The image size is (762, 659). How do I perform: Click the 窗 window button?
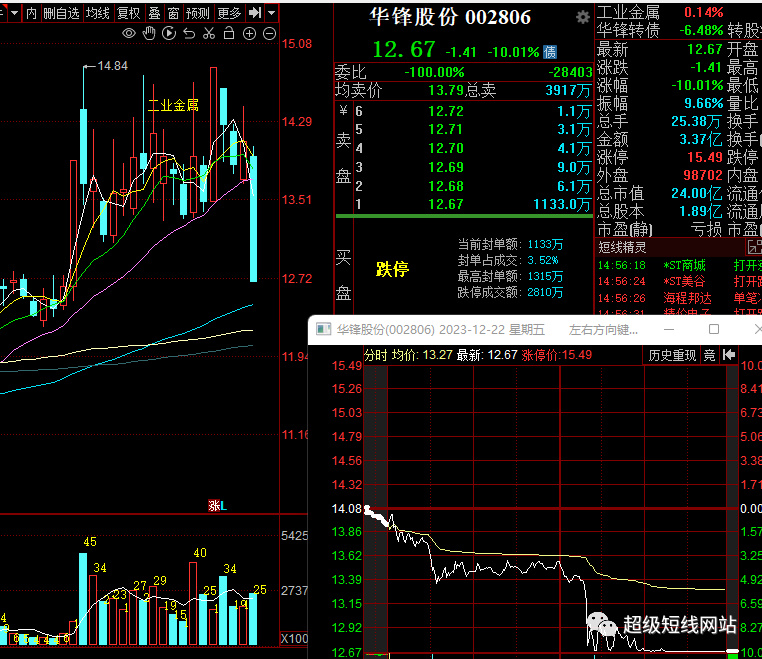[x=173, y=13]
